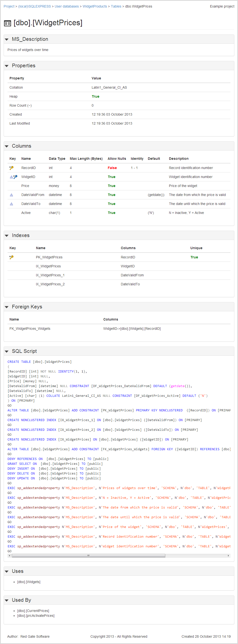Collapse the MS_Description section

point(7,40)
